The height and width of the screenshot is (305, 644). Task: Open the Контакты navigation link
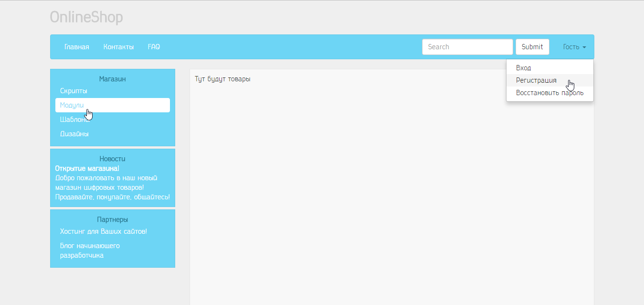coord(118,47)
